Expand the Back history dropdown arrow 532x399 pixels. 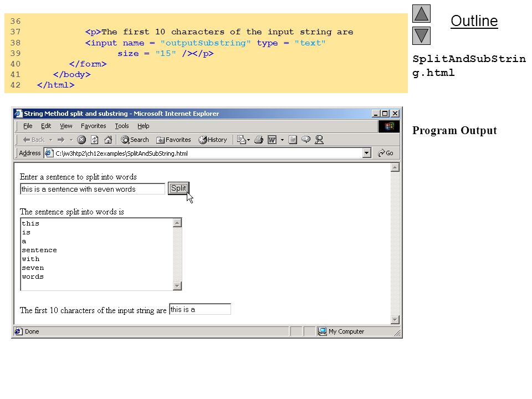(50, 140)
